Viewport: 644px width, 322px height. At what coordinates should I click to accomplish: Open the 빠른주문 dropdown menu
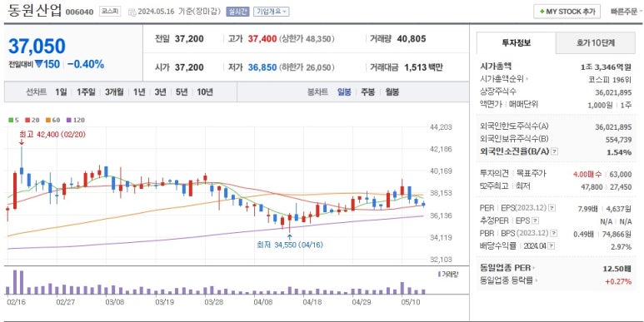coord(627,12)
